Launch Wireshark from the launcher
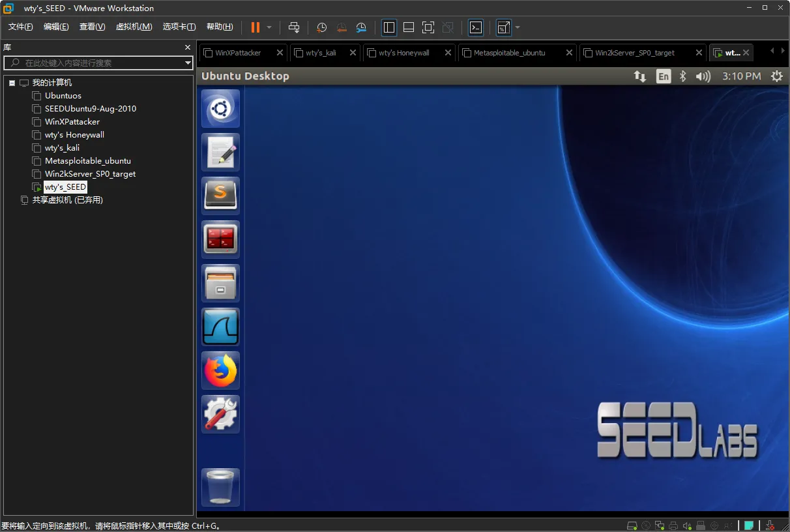790x532 pixels. click(220, 327)
